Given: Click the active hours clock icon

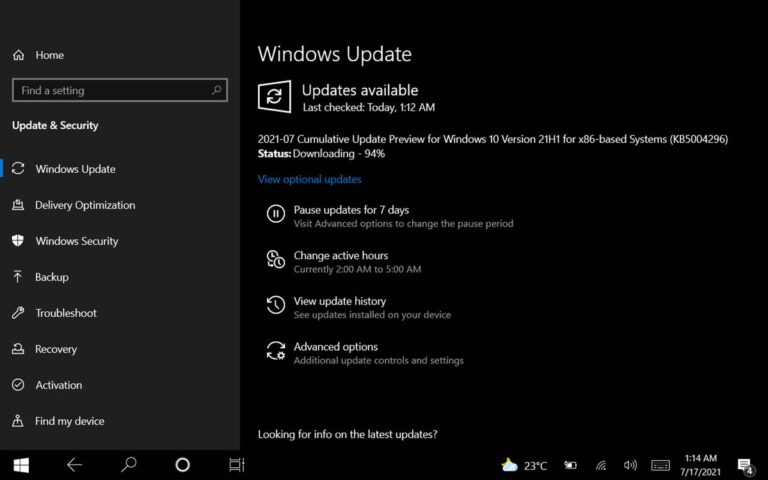Looking at the screenshot, I should tap(276, 259).
